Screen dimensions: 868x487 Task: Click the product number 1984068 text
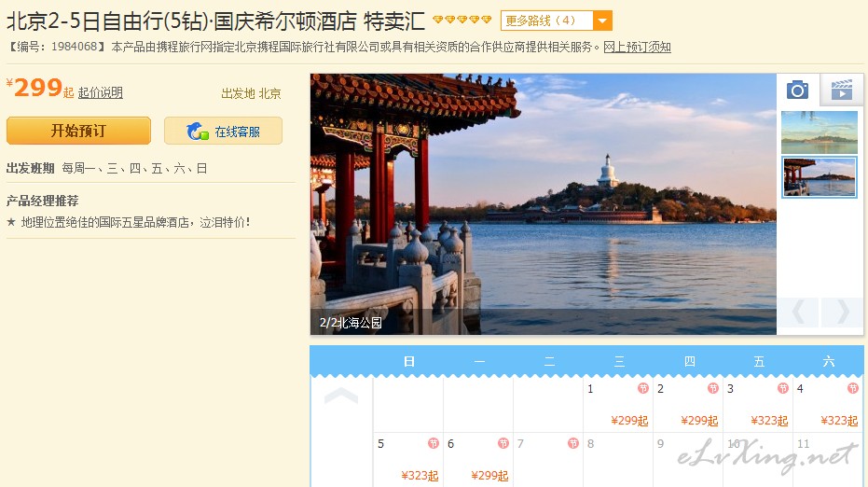point(75,47)
